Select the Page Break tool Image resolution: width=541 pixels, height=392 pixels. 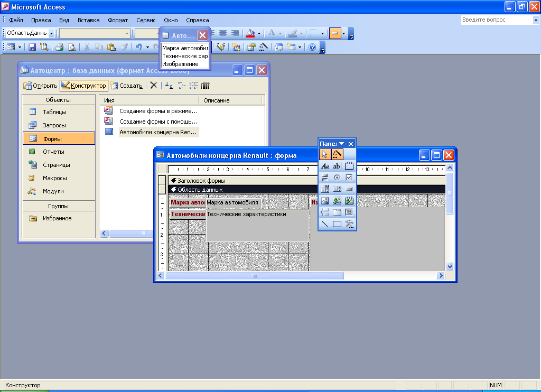325,212
